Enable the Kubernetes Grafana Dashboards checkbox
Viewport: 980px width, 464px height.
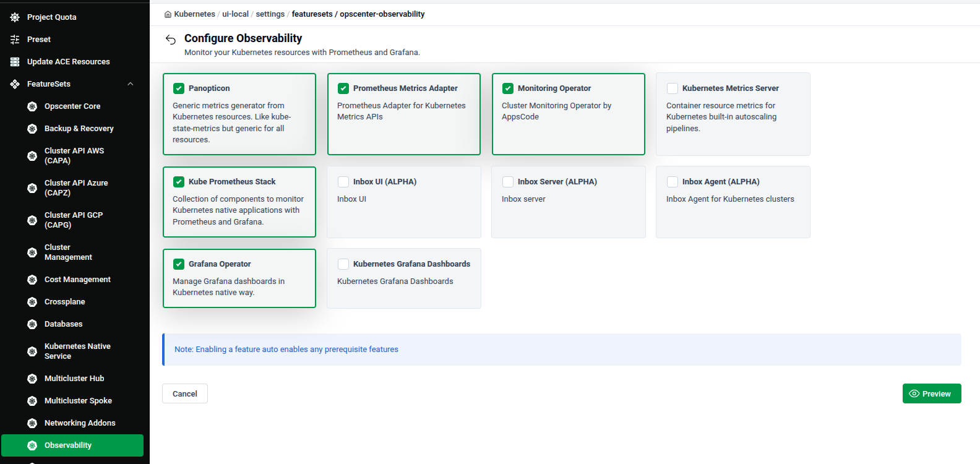tap(343, 264)
